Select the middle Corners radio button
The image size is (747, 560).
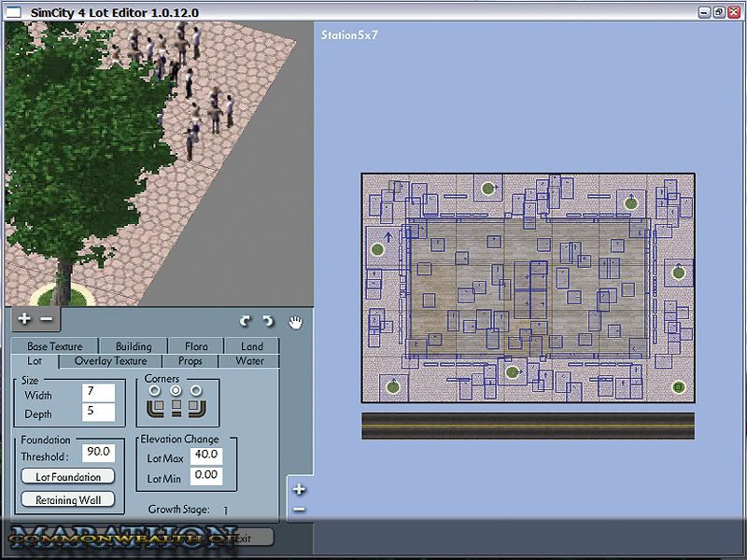[x=176, y=391]
